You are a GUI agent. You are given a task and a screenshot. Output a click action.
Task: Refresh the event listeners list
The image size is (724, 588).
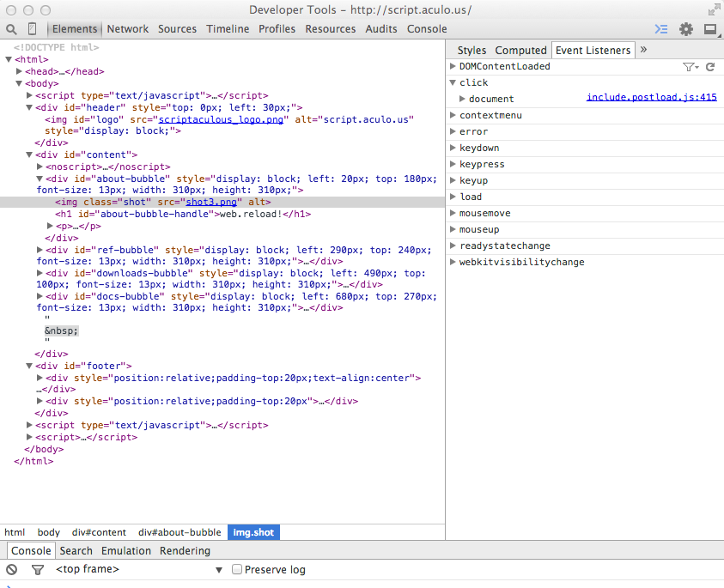710,67
